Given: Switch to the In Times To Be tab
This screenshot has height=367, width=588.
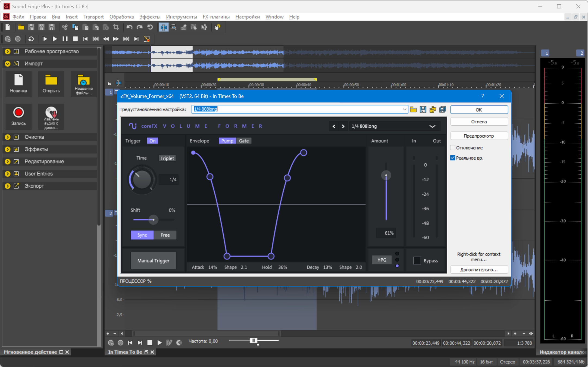Looking at the screenshot, I should pos(125,352).
